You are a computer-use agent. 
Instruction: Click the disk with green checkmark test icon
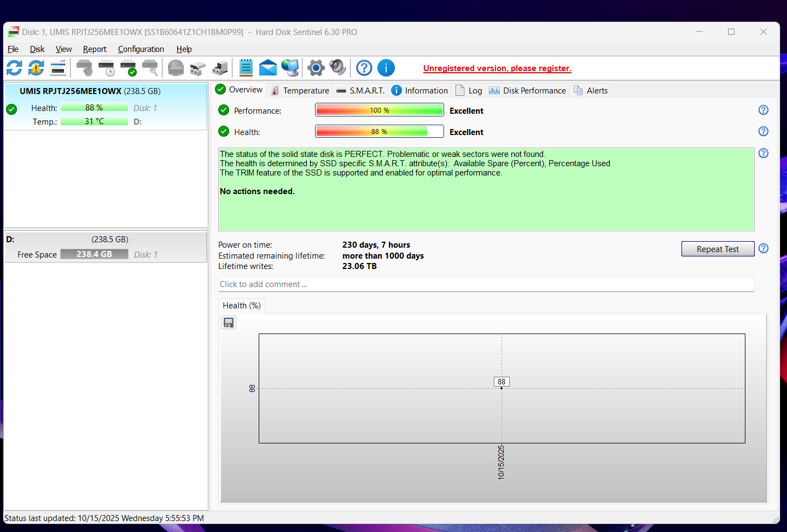128,68
